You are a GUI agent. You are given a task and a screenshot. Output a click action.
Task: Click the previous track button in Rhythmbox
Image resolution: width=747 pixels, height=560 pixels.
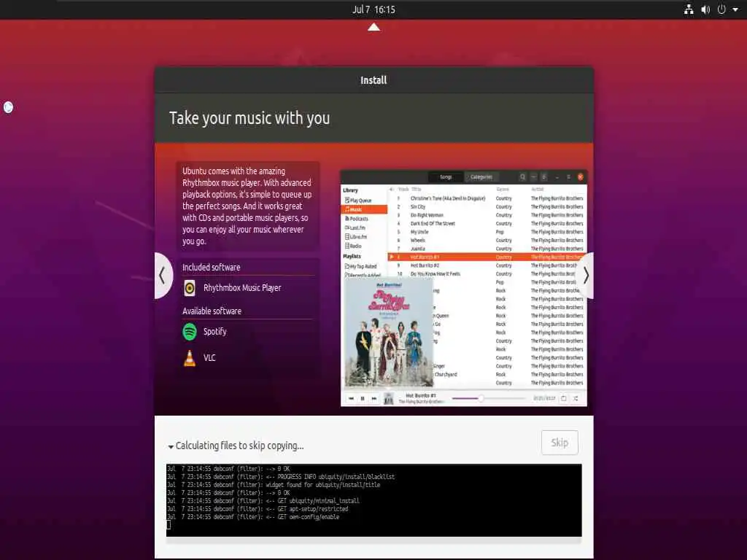[351, 398]
